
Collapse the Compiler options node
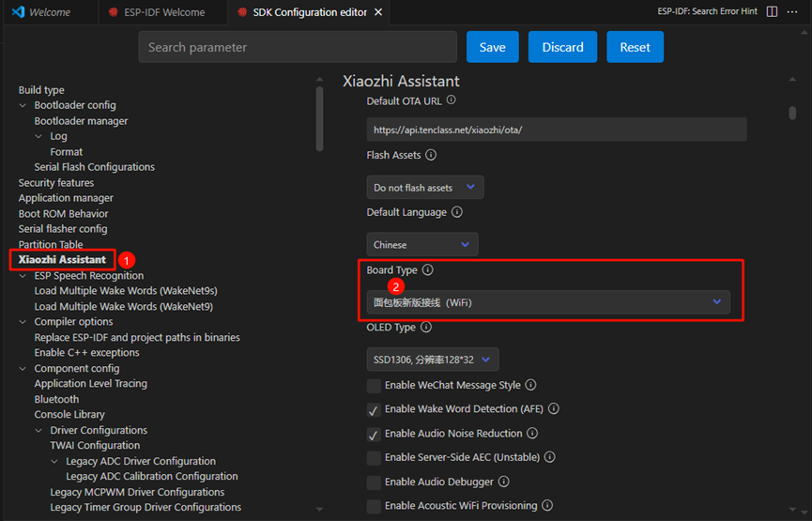click(23, 322)
